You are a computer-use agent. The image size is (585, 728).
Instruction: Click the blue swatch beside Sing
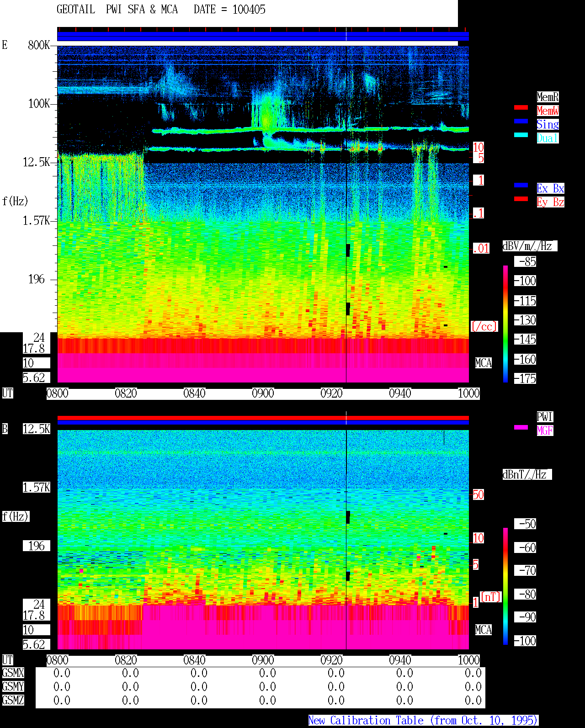click(521, 121)
